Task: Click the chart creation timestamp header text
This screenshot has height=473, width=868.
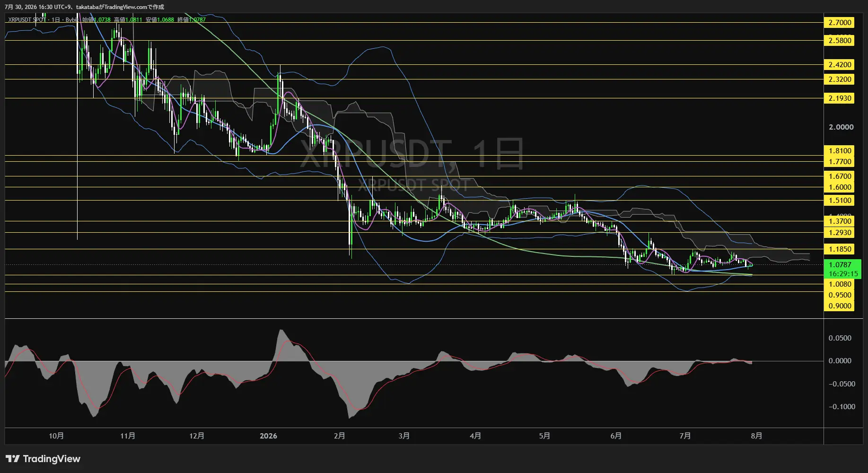Action: point(84,7)
